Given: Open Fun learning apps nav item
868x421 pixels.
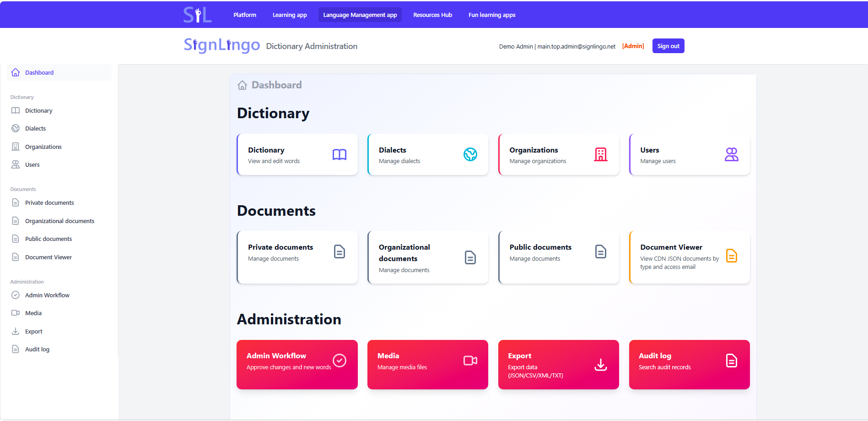Looking at the screenshot, I should [492, 15].
